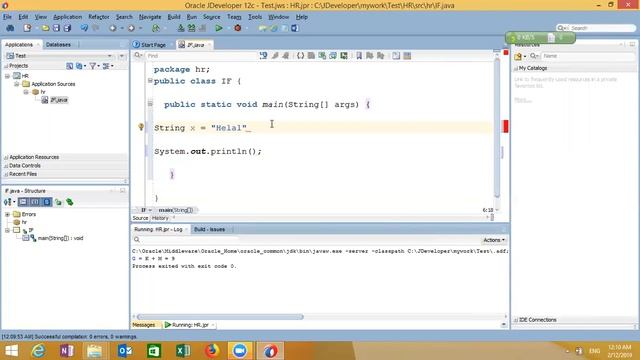Toggle first view button in Structure toolbar
The width and height of the screenshot is (640, 360).
(23, 202)
